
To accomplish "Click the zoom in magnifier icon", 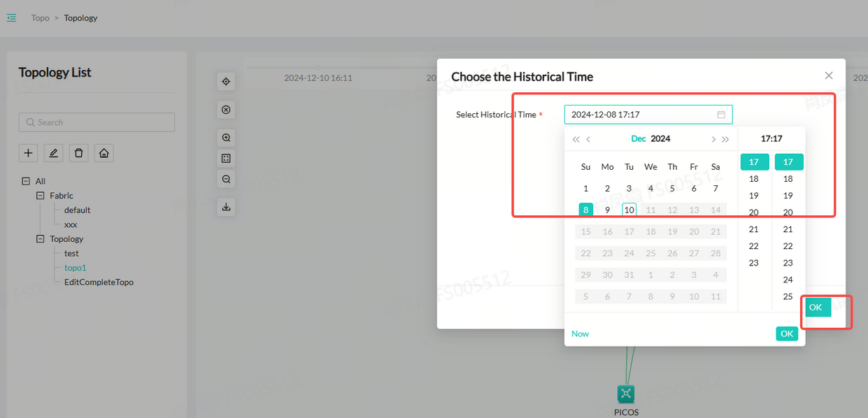I will click(226, 138).
